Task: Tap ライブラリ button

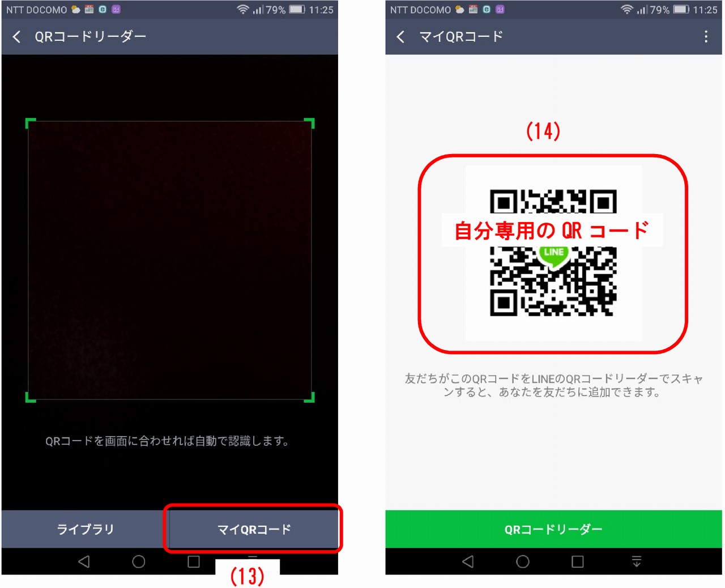Action: pos(85,529)
